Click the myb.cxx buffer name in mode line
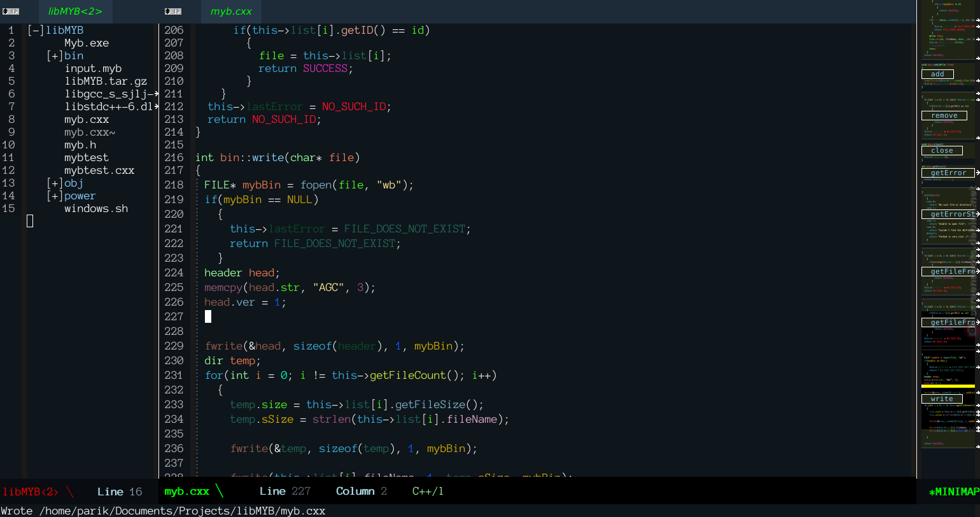 186,491
